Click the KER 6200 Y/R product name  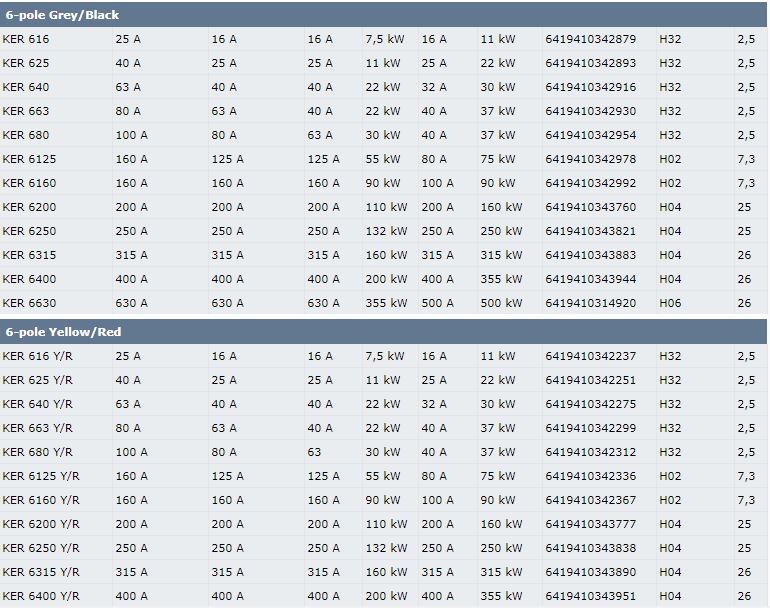click(x=41, y=524)
